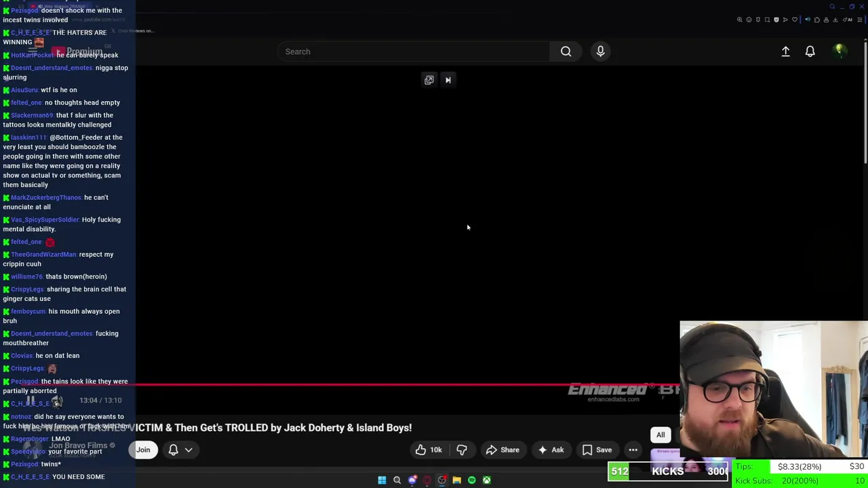The width and height of the screenshot is (868, 488).
Task: Open OBS Studio from the taskbar
Action: click(442, 480)
